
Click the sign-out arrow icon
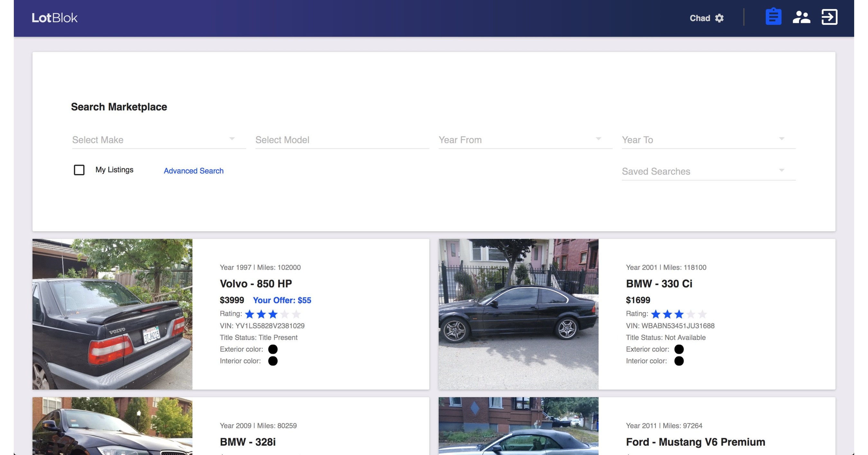[830, 17]
